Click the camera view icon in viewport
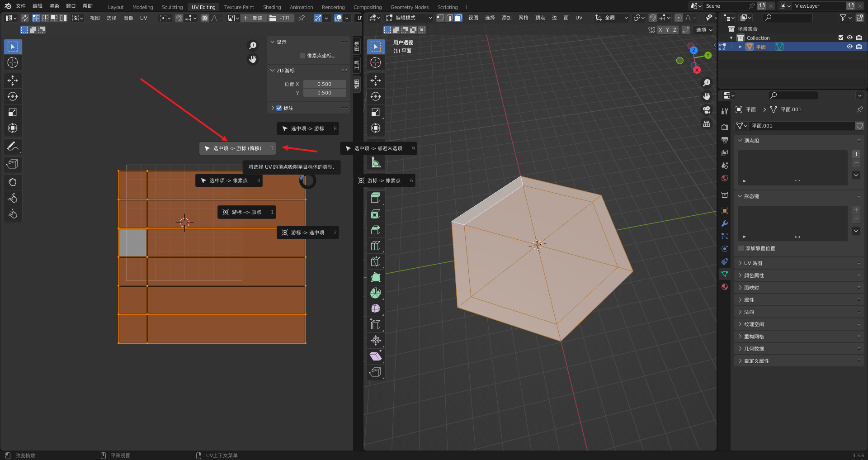The image size is (868, 460). pos(707,110)
